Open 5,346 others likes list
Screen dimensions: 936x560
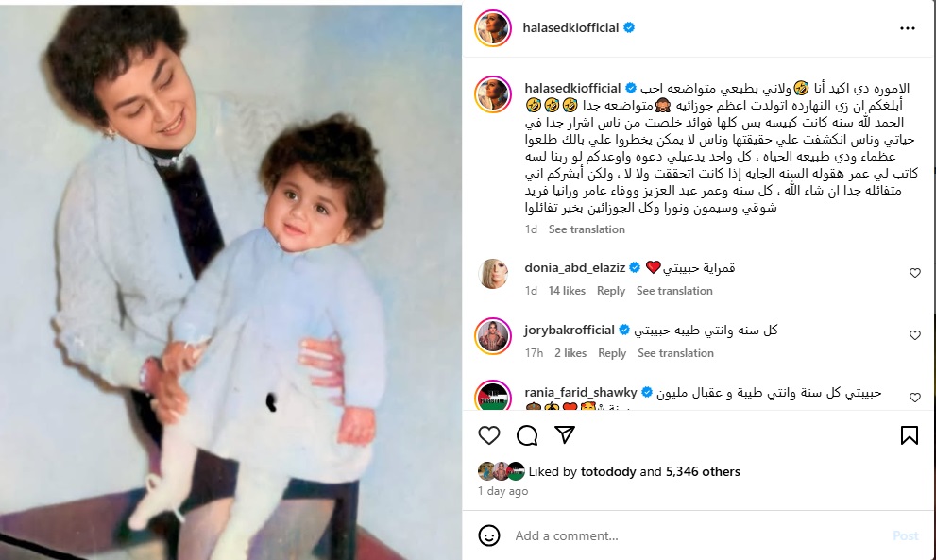[703, 471]
